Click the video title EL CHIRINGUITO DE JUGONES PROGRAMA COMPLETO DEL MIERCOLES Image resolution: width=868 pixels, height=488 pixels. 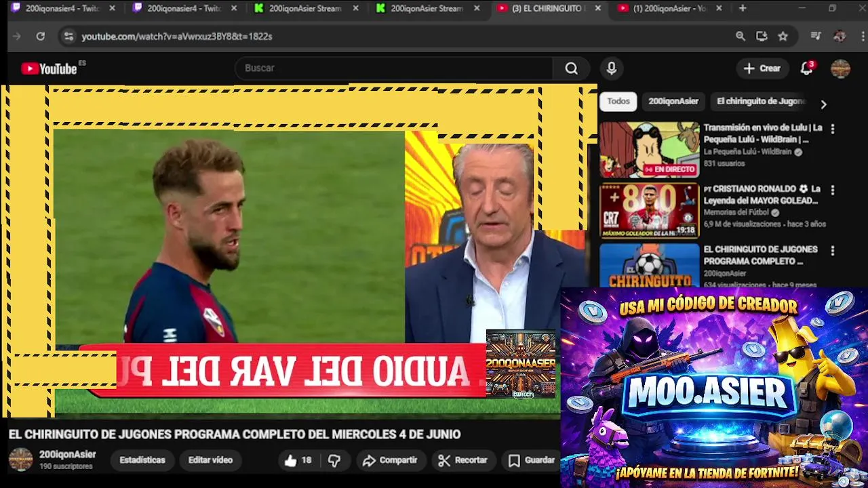235,434
